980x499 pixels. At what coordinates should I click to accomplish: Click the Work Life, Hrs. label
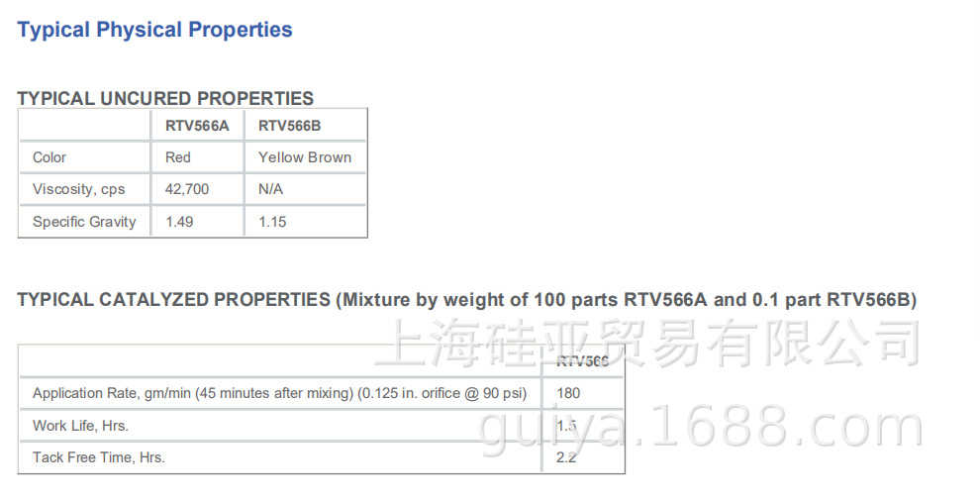tap(80, 426)
